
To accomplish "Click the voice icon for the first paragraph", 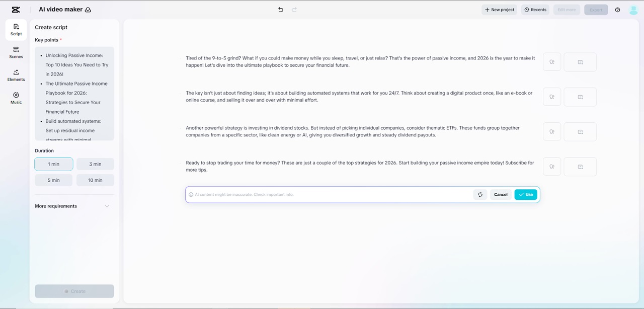I will click(x=552, y=62).
